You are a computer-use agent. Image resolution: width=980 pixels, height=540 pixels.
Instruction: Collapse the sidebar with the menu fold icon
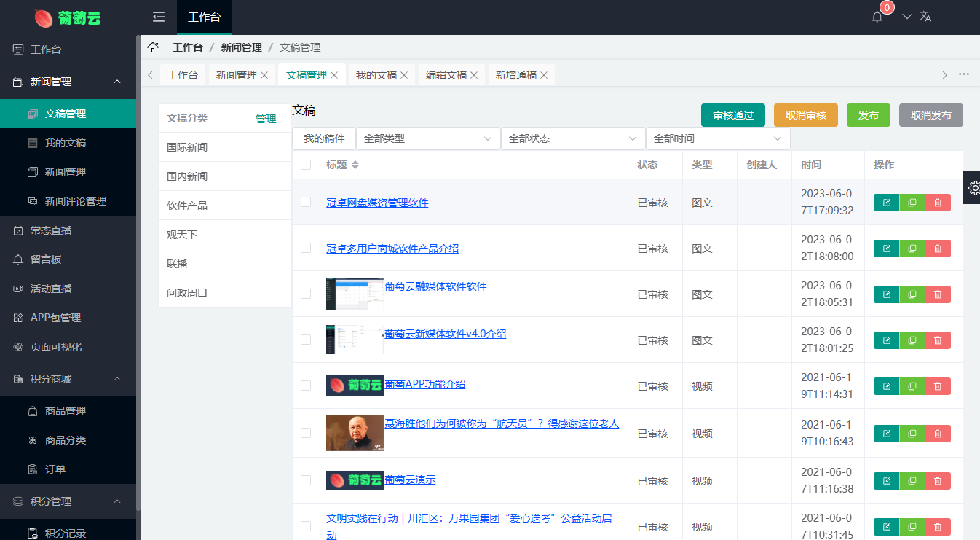(159, 17)
